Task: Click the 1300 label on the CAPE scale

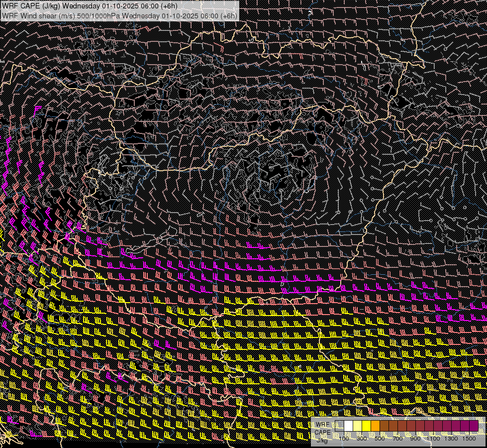Action: pyautogui.click(x=452, y=439)
